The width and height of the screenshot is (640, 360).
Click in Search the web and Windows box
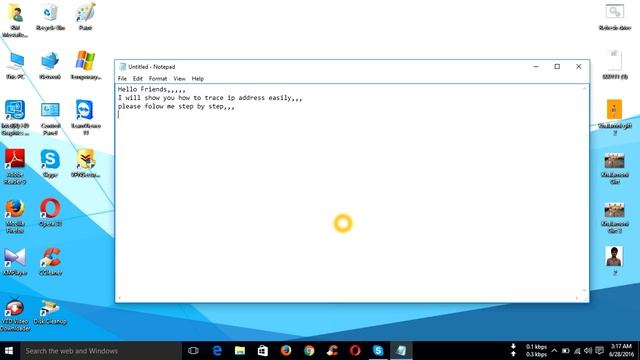[x=101, y=351]
